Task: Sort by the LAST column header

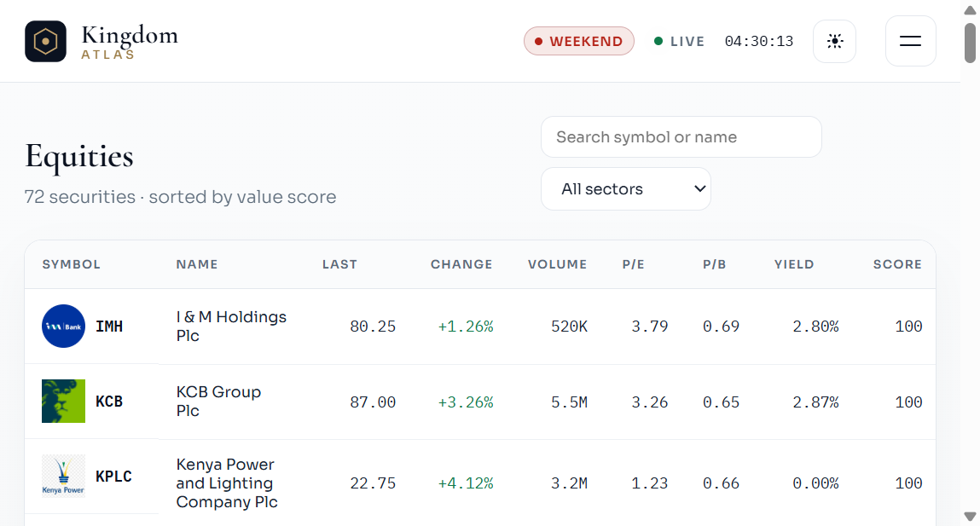Action: coord(339,264)
